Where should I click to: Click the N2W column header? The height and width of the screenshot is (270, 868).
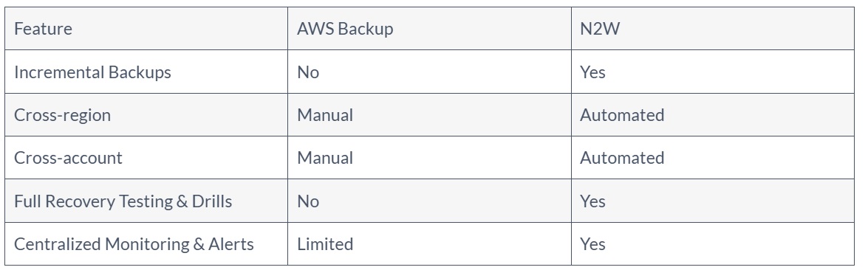tap(712, 29)
